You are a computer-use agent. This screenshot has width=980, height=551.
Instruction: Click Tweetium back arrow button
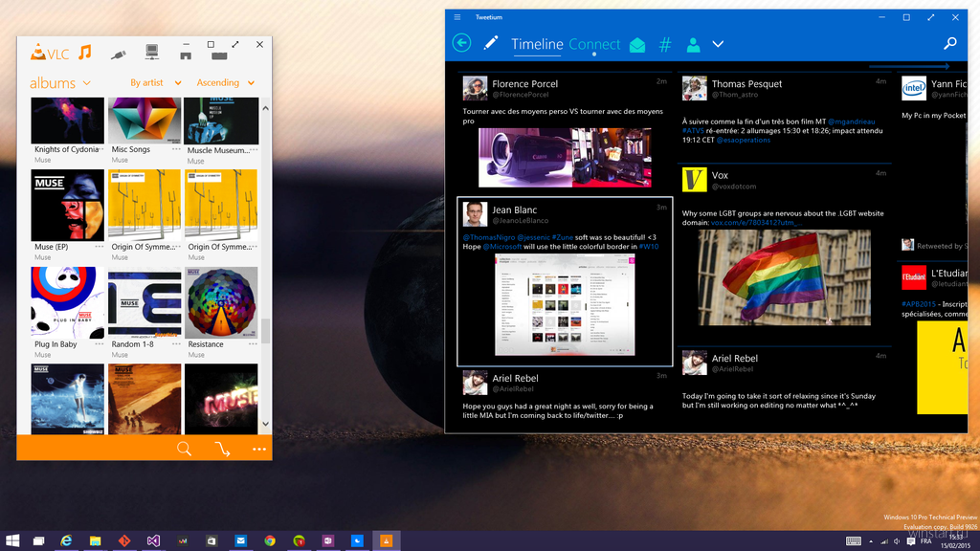[462, 43]
